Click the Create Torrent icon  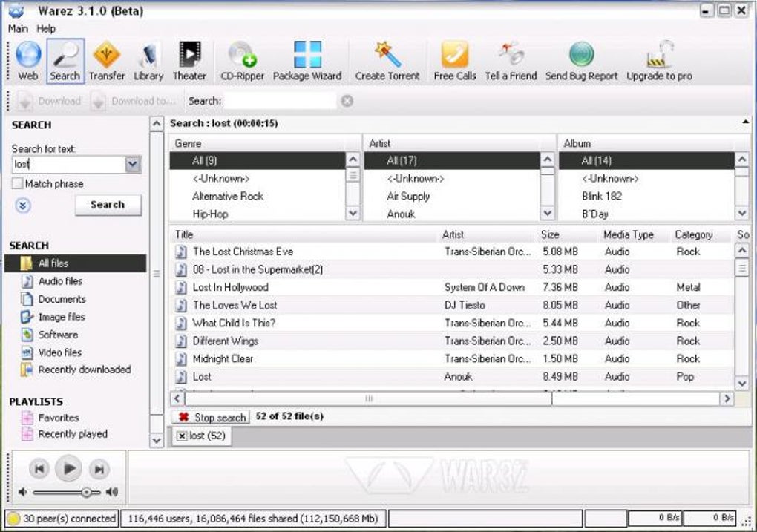point(387,61)
